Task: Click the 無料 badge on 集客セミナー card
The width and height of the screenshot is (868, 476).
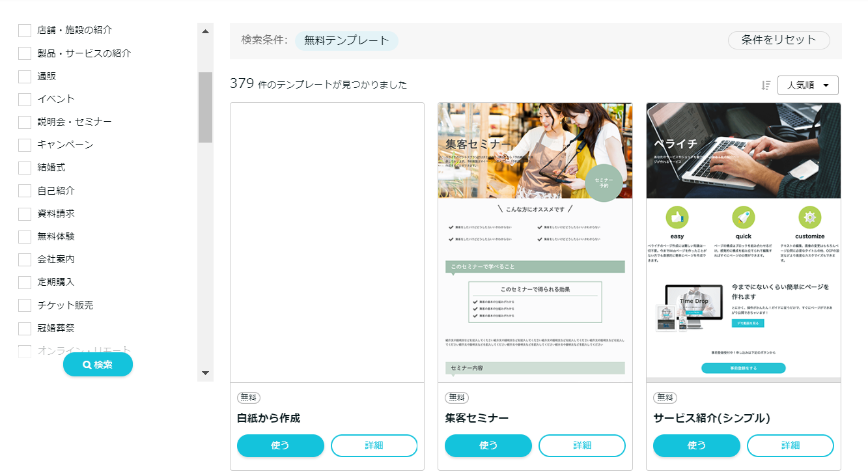Action: click(x=456, y=397)
